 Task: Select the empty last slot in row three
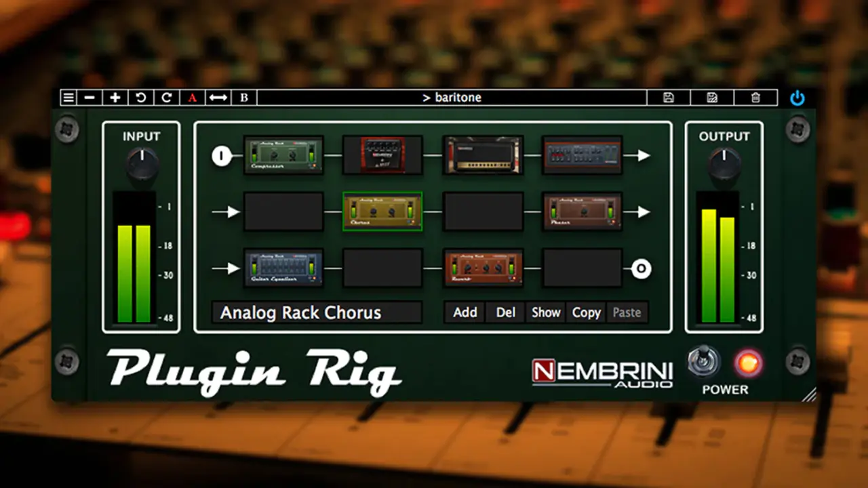pos(583,268)
